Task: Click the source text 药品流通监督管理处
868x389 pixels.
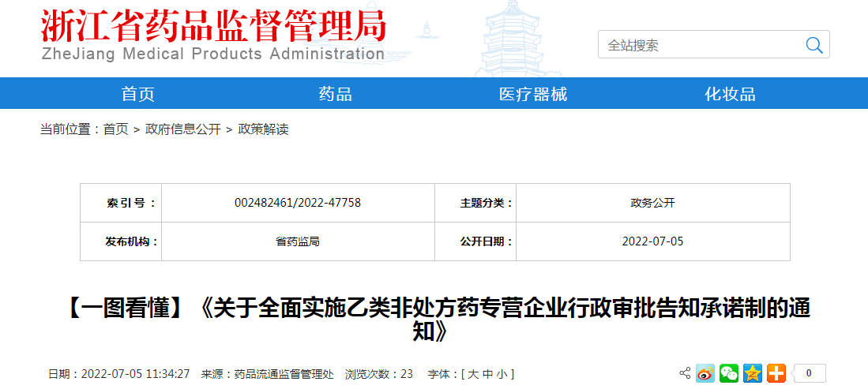Action: tap(284, 375)
